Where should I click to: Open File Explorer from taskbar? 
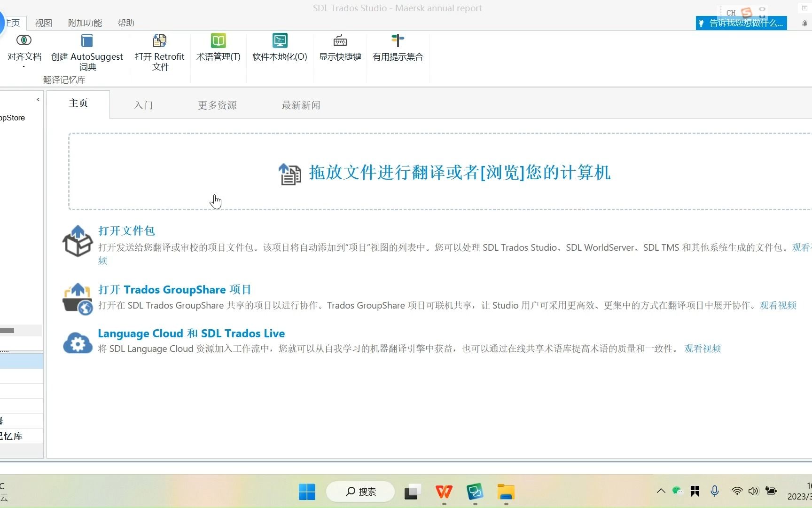506,492
